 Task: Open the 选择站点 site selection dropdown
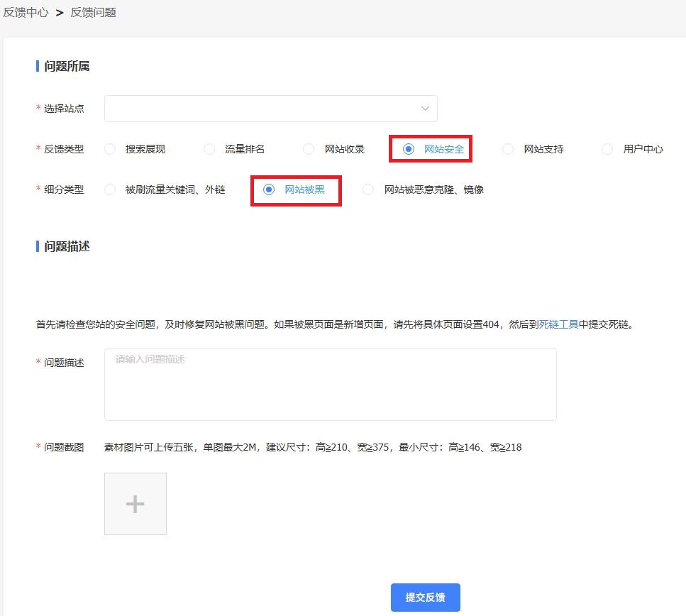pos(270,108)
